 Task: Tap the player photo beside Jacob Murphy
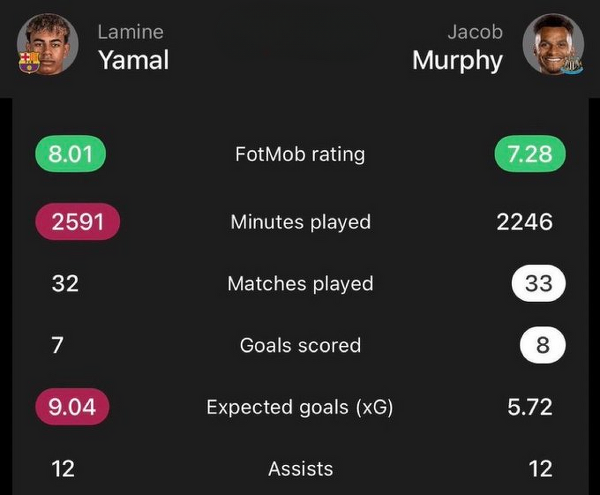pyautogui.click(x=552, y=42)
